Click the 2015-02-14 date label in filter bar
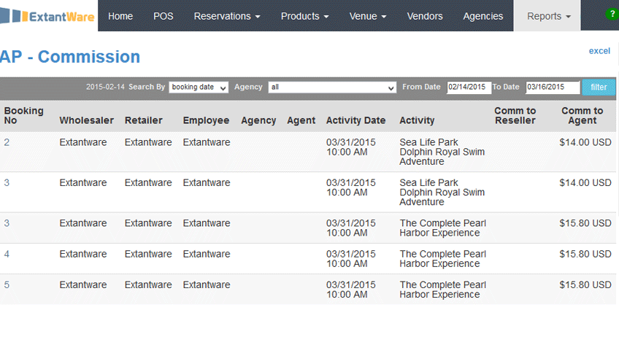This screenshot has width=619, height=364. point(105,87)
